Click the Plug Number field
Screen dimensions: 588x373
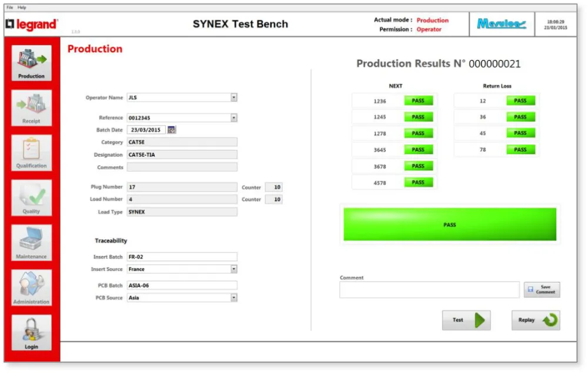pyautogui.click(x=182, y=187)
